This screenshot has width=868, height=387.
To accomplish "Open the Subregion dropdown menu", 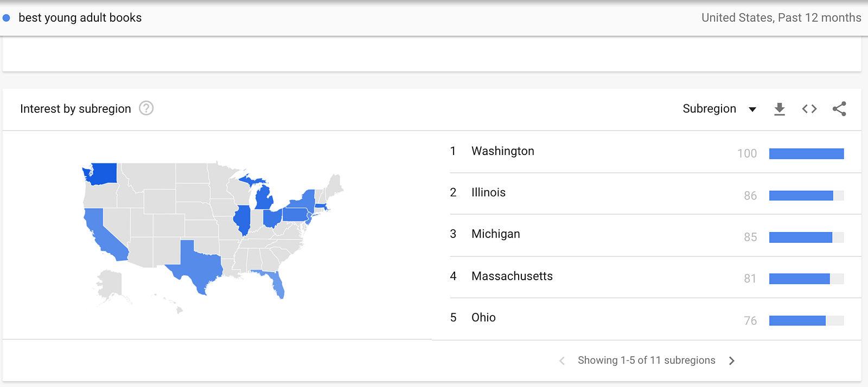I will pos(709,109).
